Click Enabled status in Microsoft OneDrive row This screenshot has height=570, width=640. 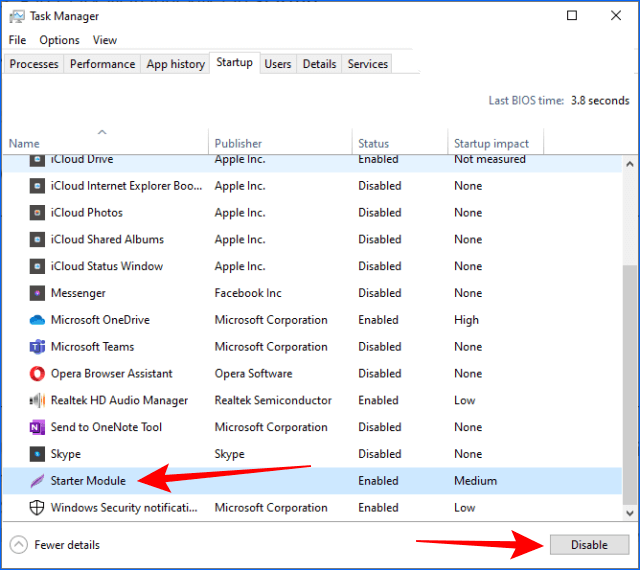point(378,320)
